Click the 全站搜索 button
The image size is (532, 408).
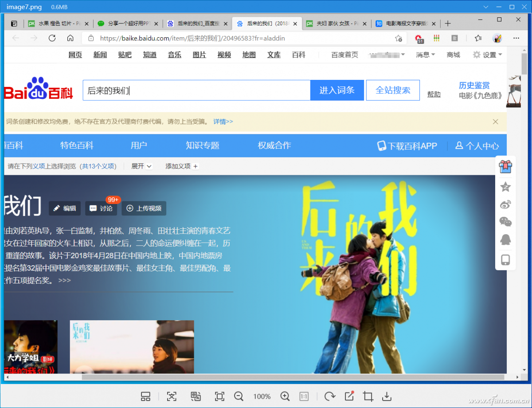point(393,90)
